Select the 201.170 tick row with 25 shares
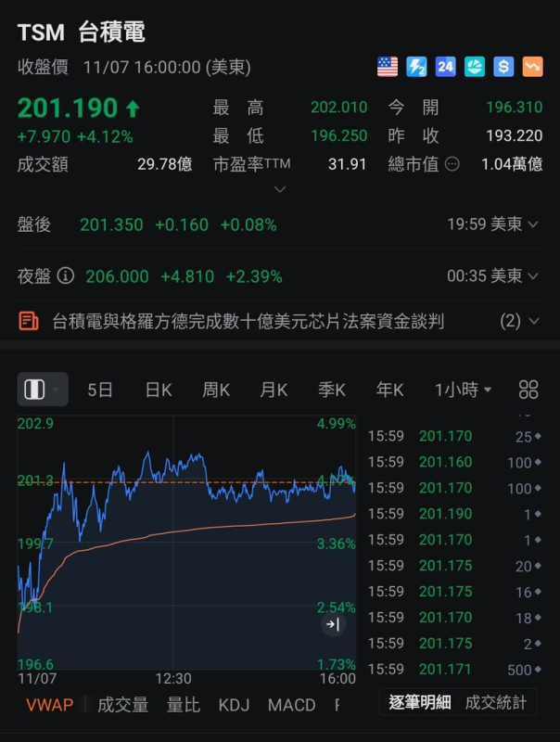This screenshot has height=742, width=560. point(455,436)
